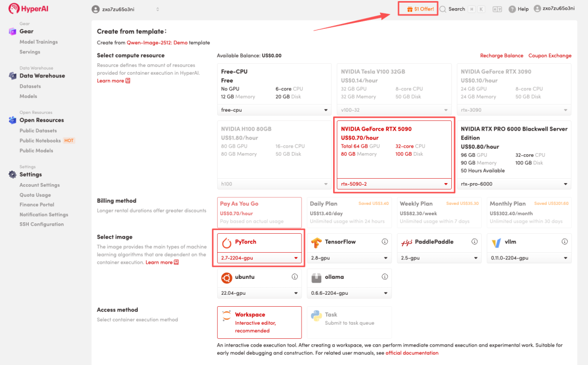Click info icon next to TensorFlow
This screenshot has height=365, width=588.
point(384,242)
